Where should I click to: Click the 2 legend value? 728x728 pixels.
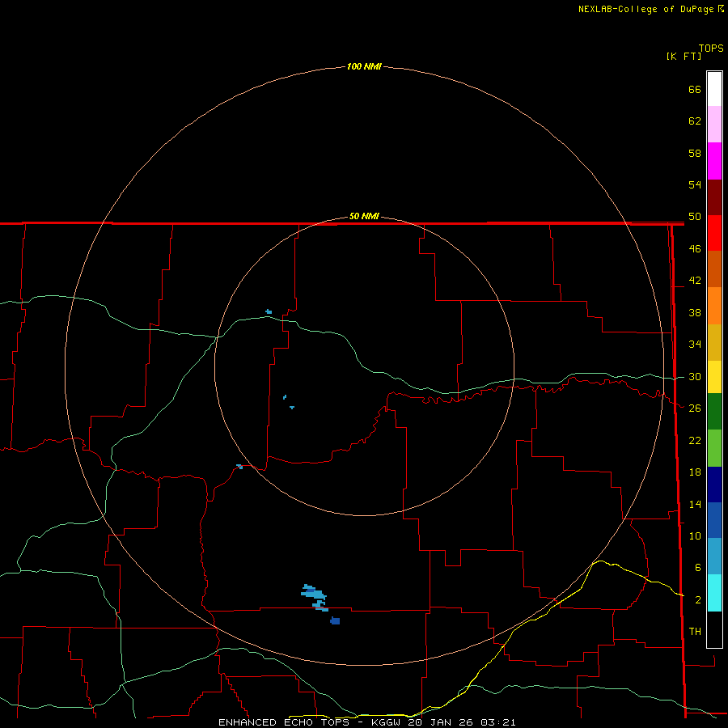[x=697, y=600]
